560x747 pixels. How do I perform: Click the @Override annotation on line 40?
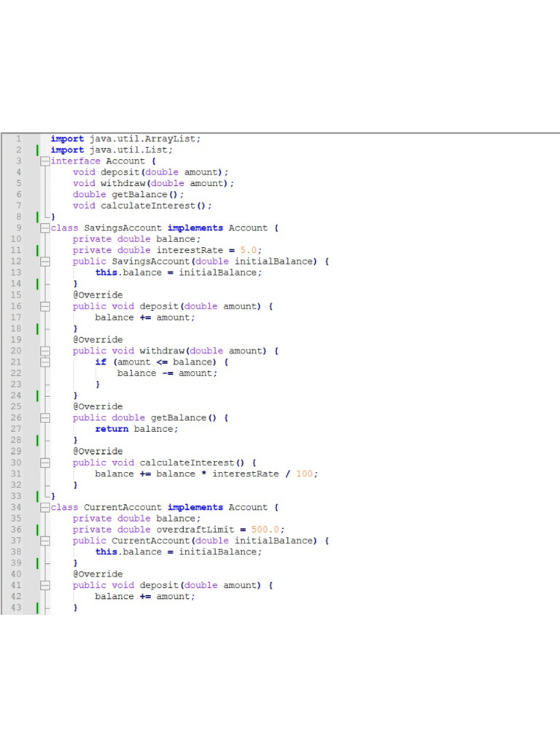[x=98, y=574]
